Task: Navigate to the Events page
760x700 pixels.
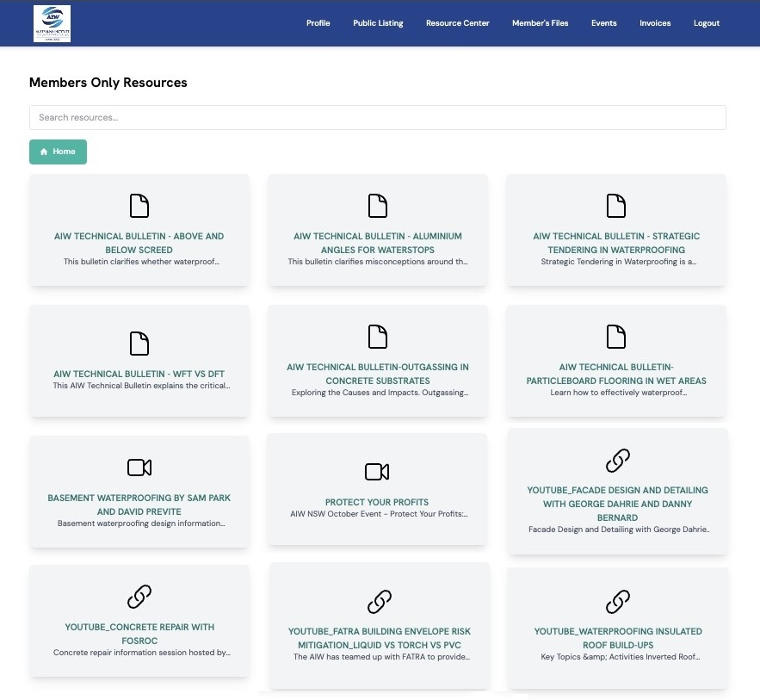Action: (603, 23)
